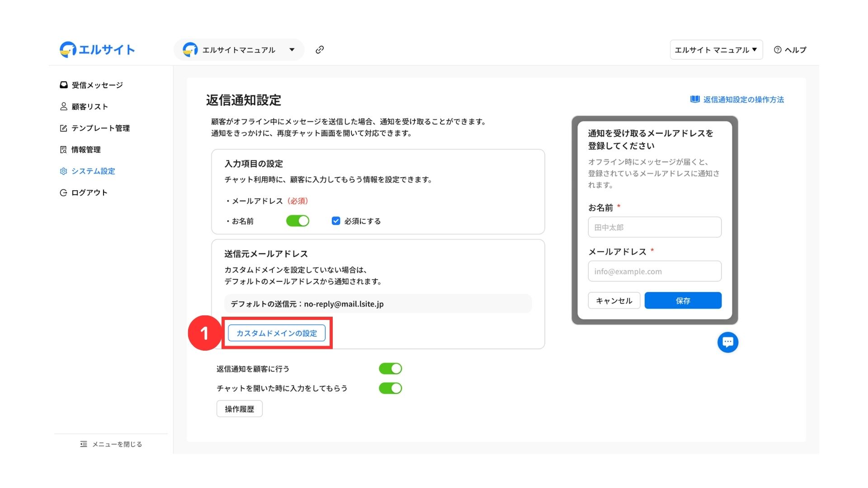Click the Lsite logo at top left

[x=97, y=50]
